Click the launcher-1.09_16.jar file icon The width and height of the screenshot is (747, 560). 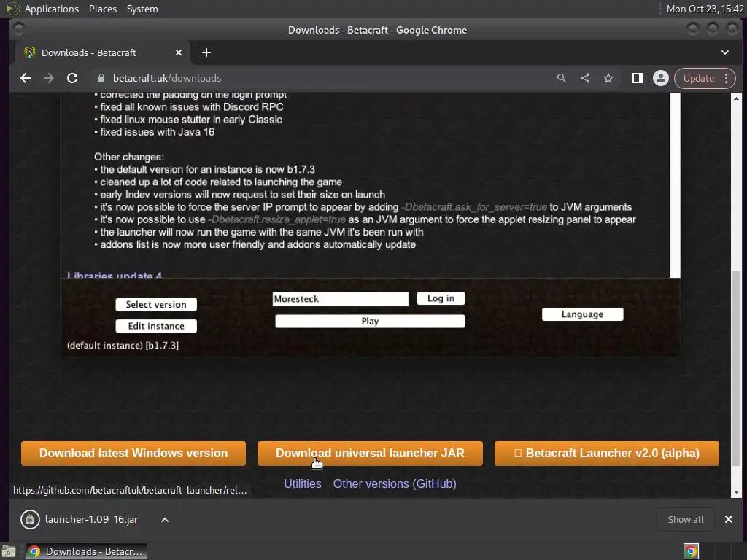point(30,519)
